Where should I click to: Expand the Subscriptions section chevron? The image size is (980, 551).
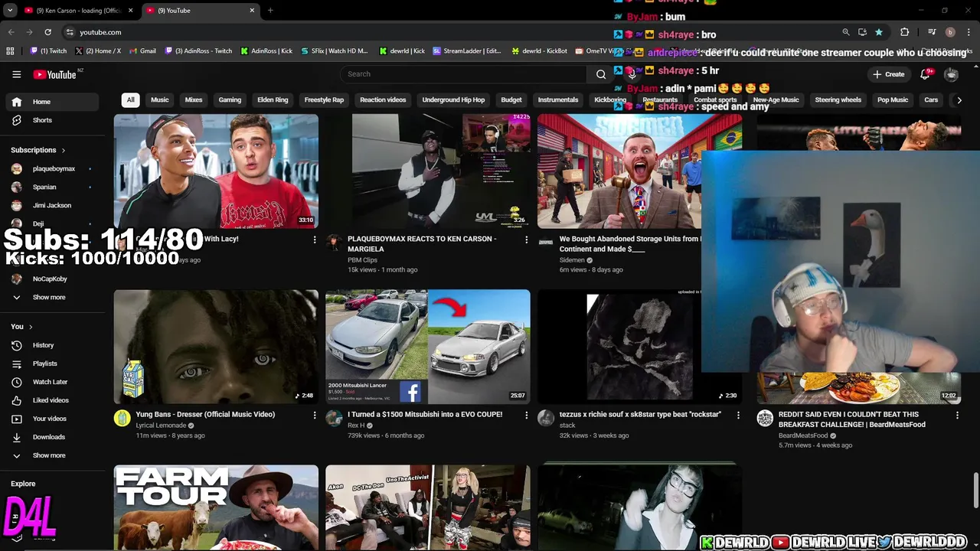pyautogui.click(x=63, y=151)
